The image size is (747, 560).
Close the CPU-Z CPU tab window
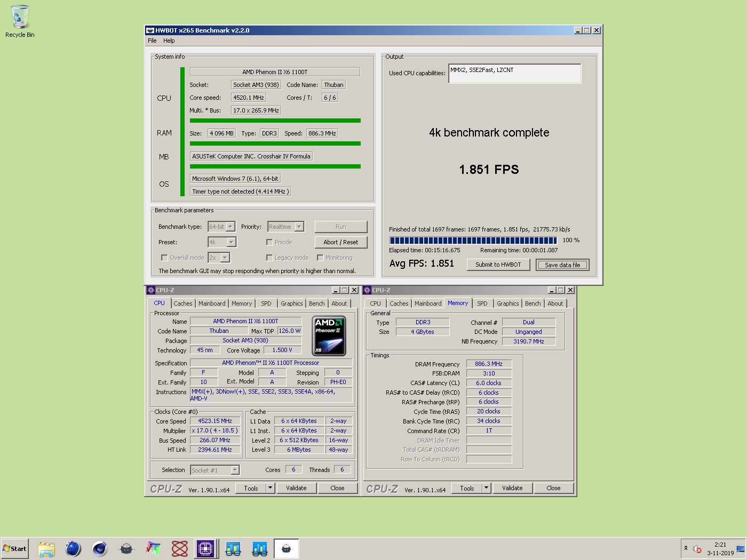pyautogui.click(x=354, y=290)
